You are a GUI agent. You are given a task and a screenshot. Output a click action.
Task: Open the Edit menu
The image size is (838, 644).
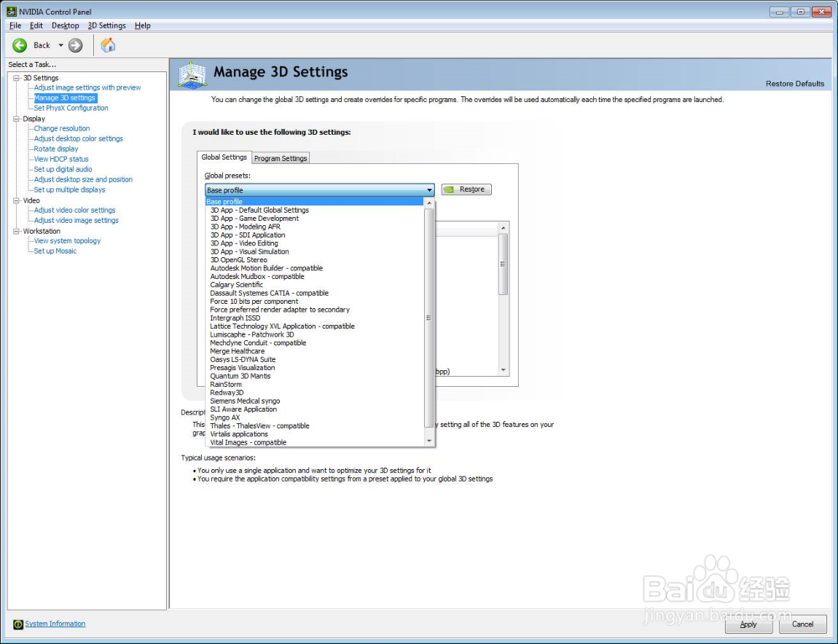coord(36,25)
